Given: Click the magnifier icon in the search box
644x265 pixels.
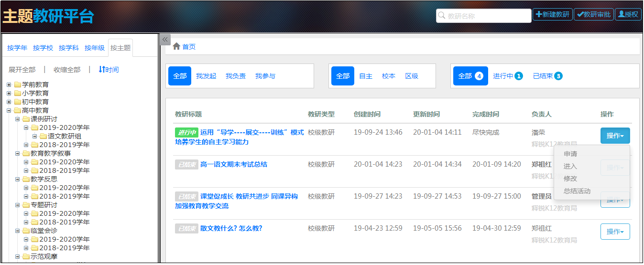Looking at the screenshot, I should pyautogui.click(x=442, y=15).
